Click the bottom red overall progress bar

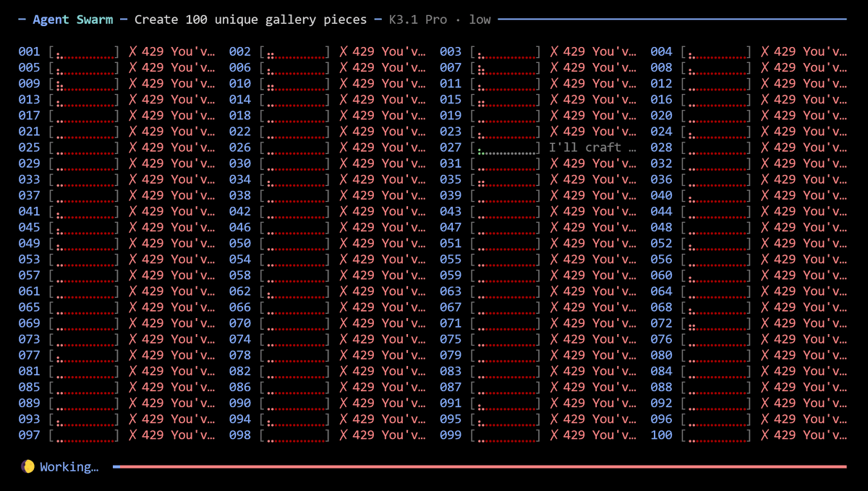[x=480, y=466]
